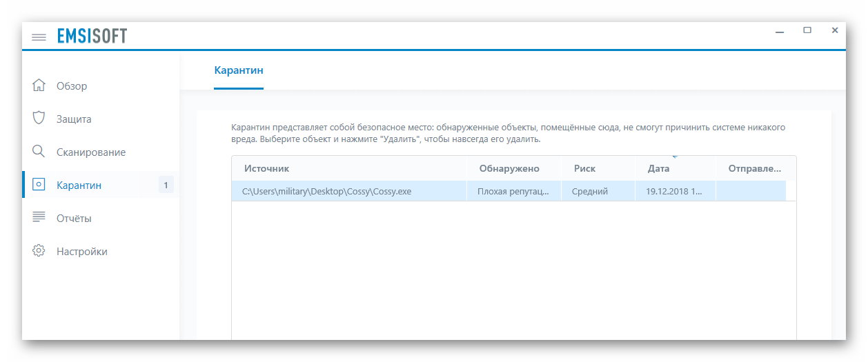Click the Карантин box icon
Screen dimensions: 868x362
39,184
